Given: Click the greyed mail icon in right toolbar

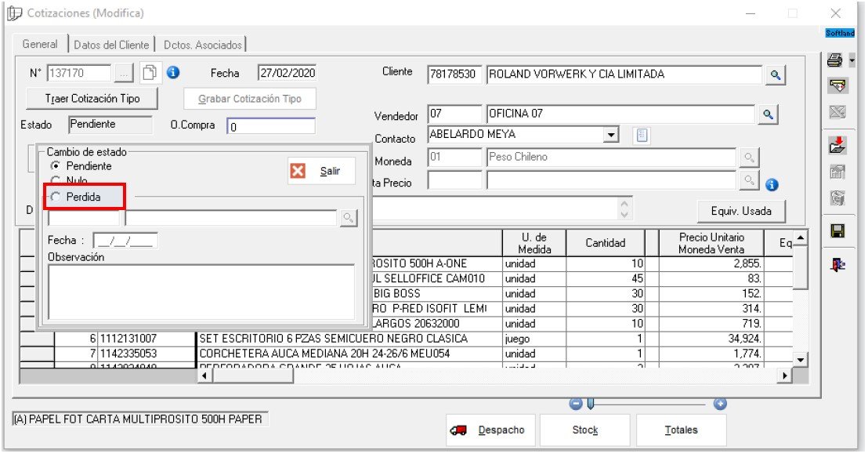Looking at the screenshot, I should (837, 112).
